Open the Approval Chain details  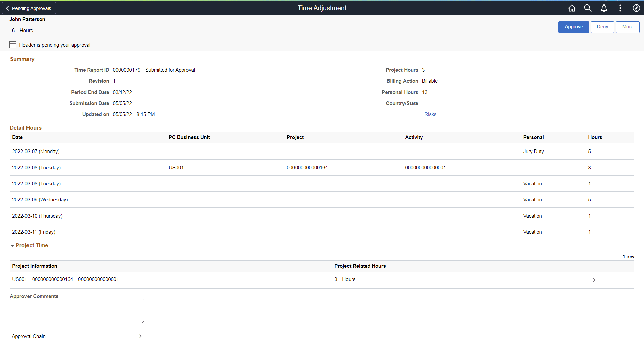76,336
